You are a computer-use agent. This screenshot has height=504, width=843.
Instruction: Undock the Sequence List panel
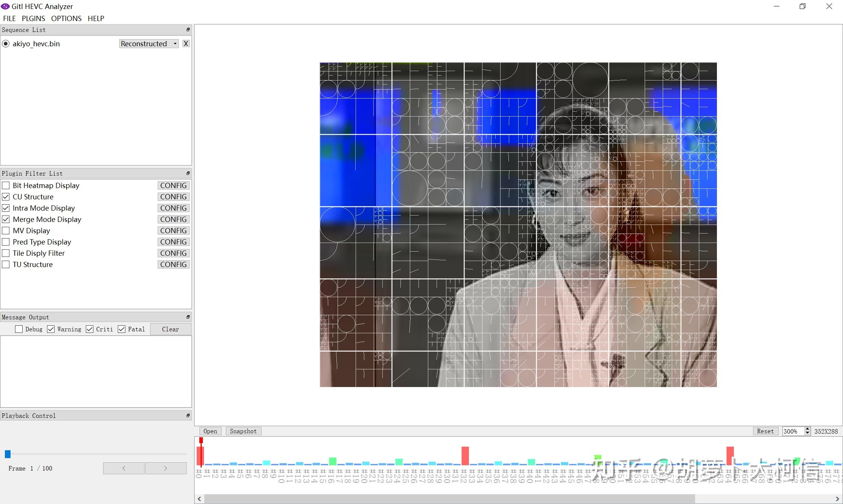[188, 30]
